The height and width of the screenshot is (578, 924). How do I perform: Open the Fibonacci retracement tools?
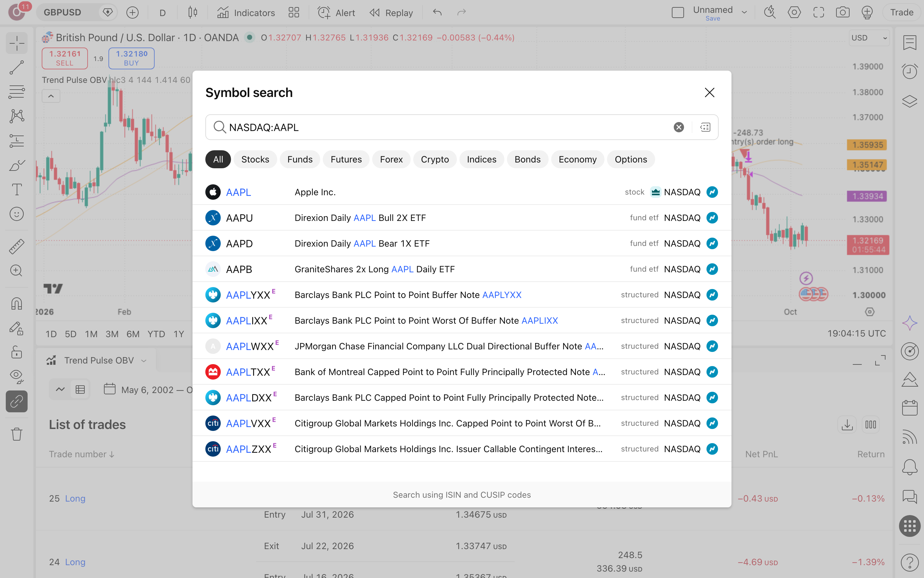16,92
